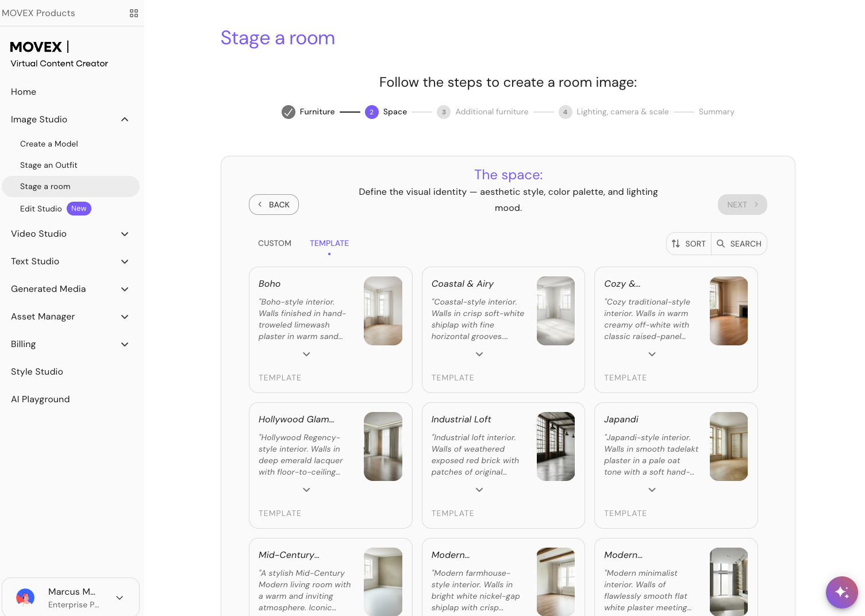Expand the Boho template description
This screenshot has height=616, width=865.
tap(306, 354)
